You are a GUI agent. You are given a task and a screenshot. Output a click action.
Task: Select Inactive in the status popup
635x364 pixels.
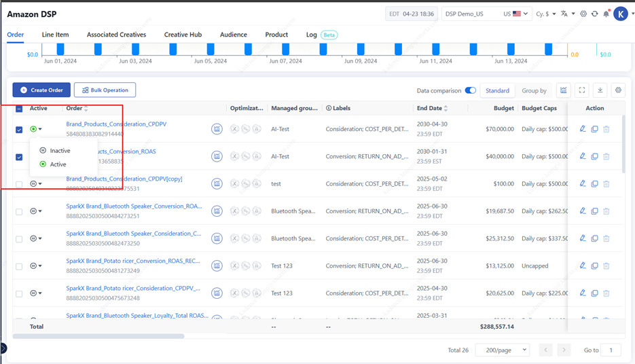coord(59,151)
